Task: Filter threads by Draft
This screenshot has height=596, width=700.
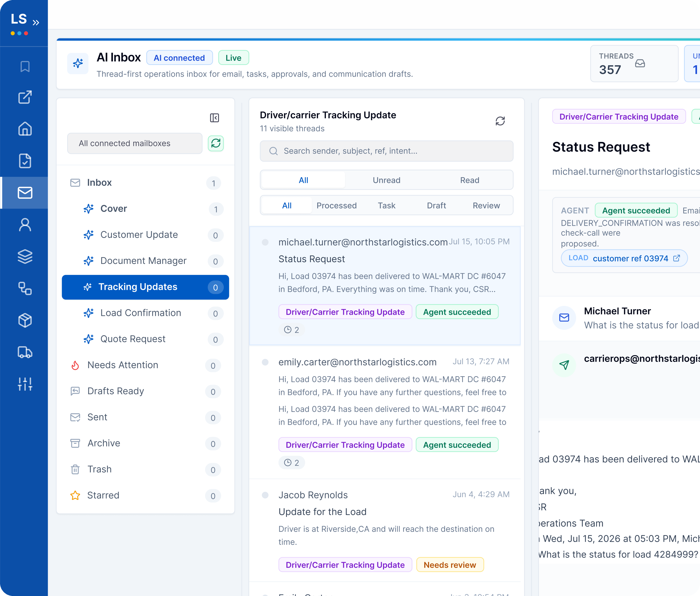Action: coord(436,205)
